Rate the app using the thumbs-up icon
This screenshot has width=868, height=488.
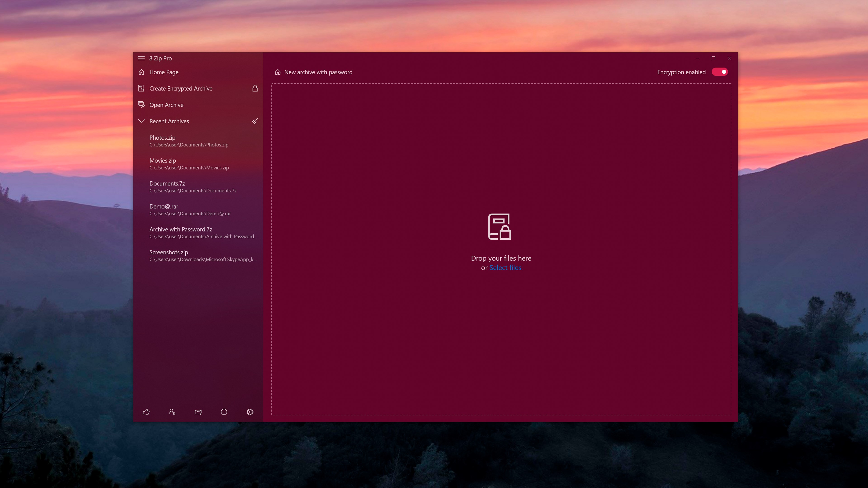pyautogui.click(x=146, y=412)
